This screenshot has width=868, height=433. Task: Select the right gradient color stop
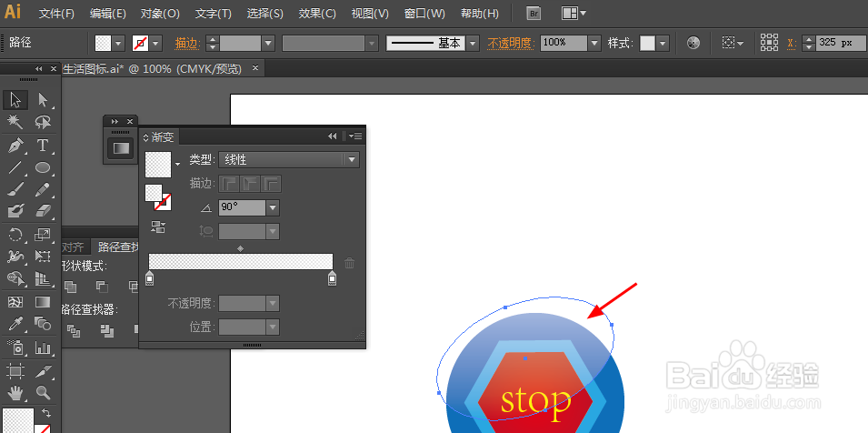pyautogui.click(x=332, y=278)
